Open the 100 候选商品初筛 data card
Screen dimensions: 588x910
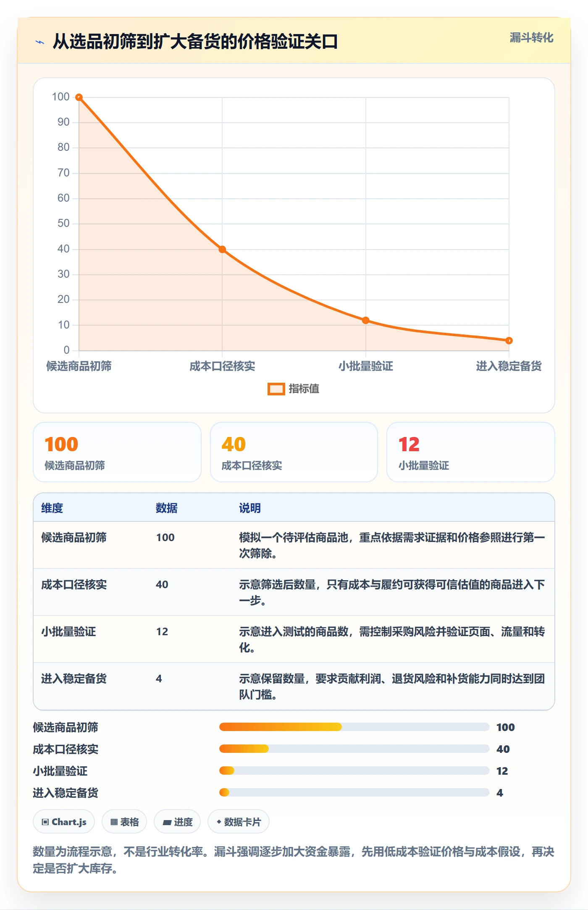tap(117, 452)
